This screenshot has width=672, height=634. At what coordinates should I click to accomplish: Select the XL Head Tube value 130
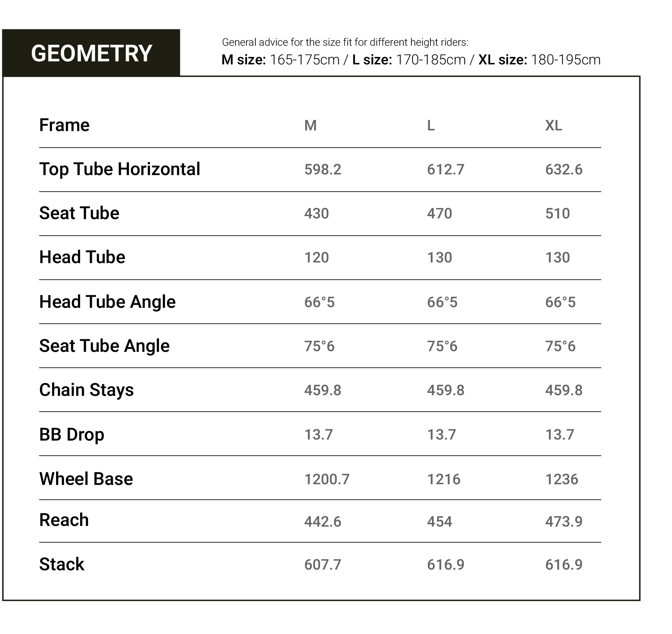[557, 257]
